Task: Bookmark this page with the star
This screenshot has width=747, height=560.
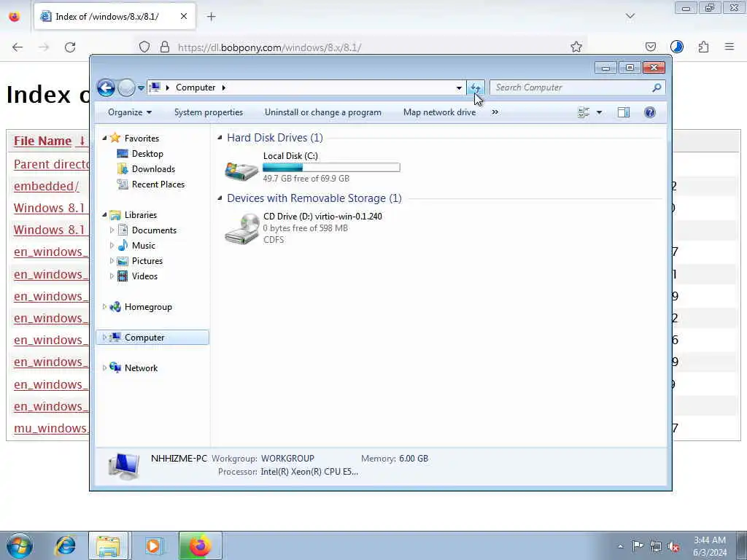Action: (576, 47)
